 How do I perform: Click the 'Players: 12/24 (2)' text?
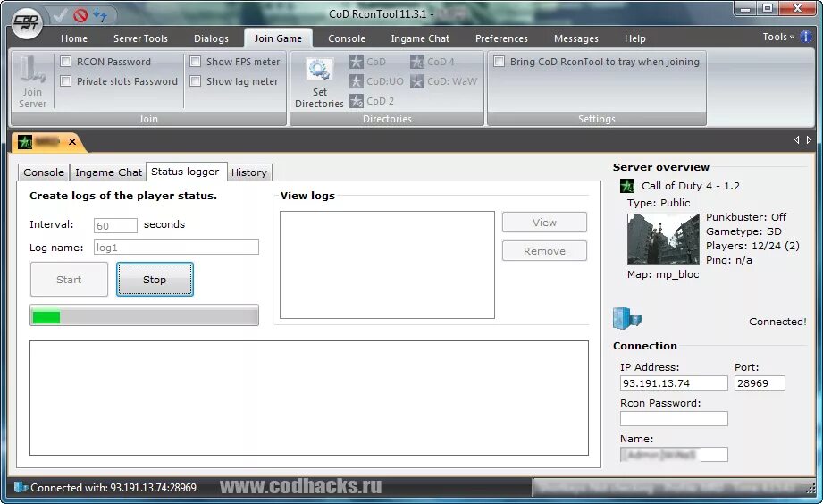tap(752, 246)
